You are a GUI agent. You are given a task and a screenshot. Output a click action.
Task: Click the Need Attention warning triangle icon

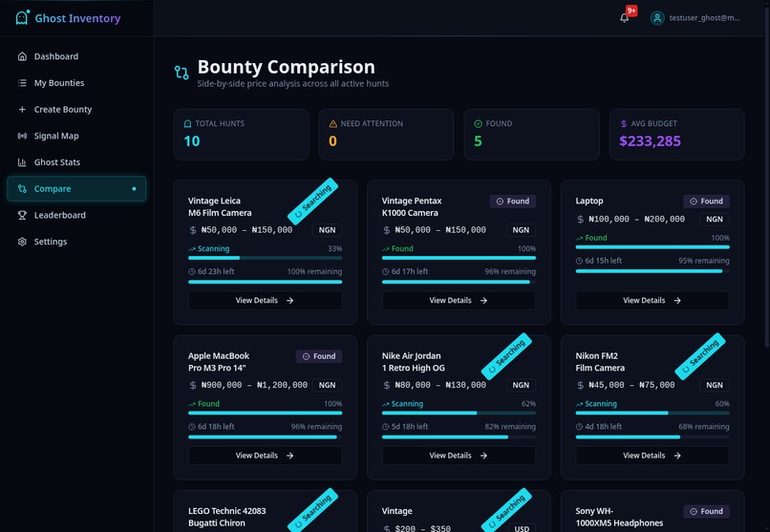pos(333,123)
